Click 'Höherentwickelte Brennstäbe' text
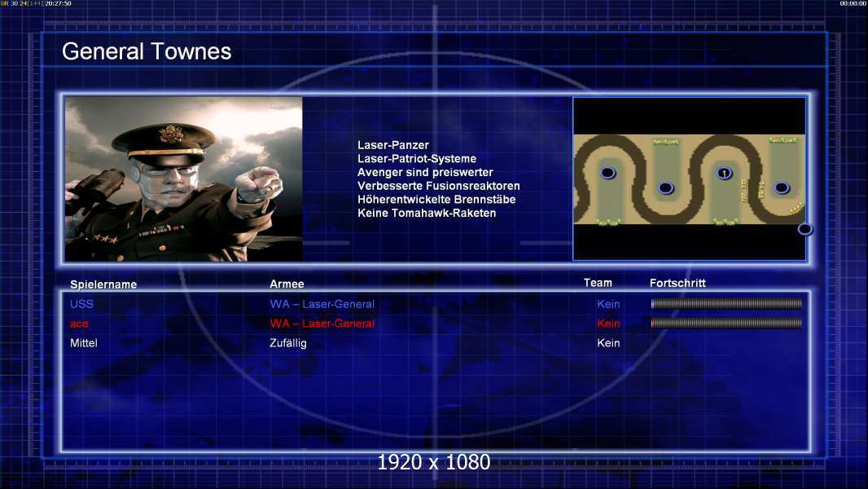 (436, 200)
